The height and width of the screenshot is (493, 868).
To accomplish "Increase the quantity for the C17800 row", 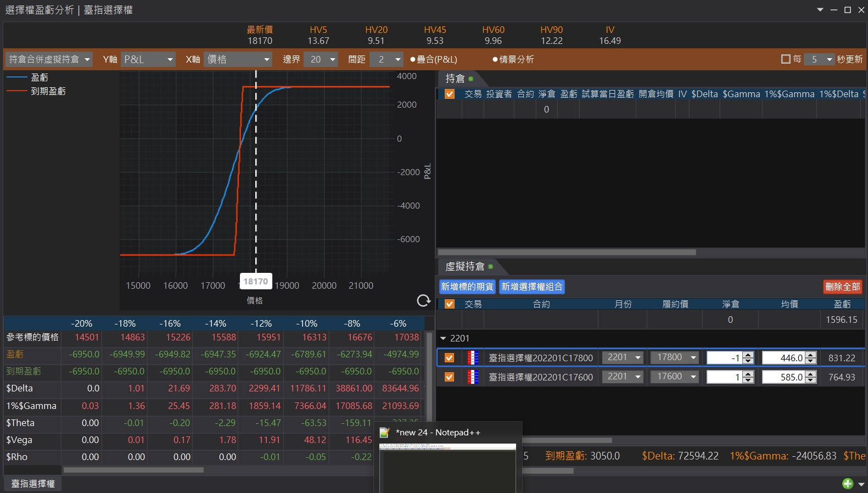I will 748,355.
